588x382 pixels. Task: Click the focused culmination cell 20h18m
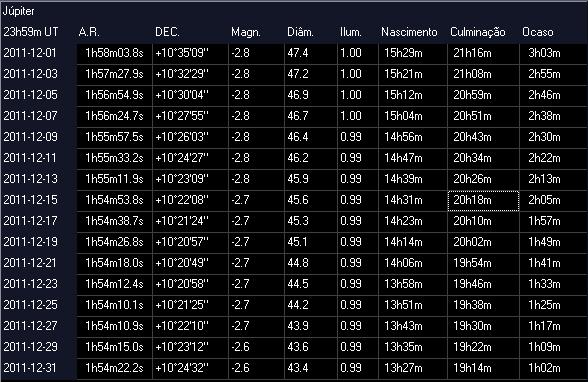[x=483, y=200]
